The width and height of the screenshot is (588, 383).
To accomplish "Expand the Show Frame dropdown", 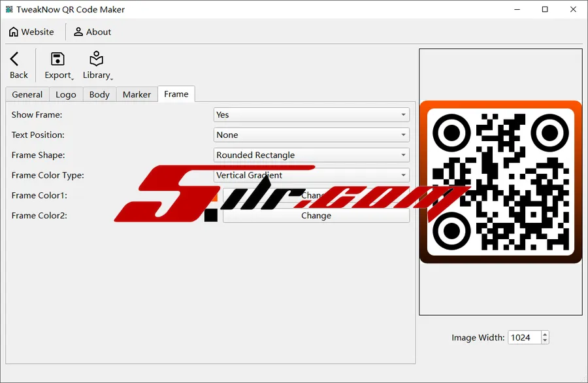I will point(311,115).
